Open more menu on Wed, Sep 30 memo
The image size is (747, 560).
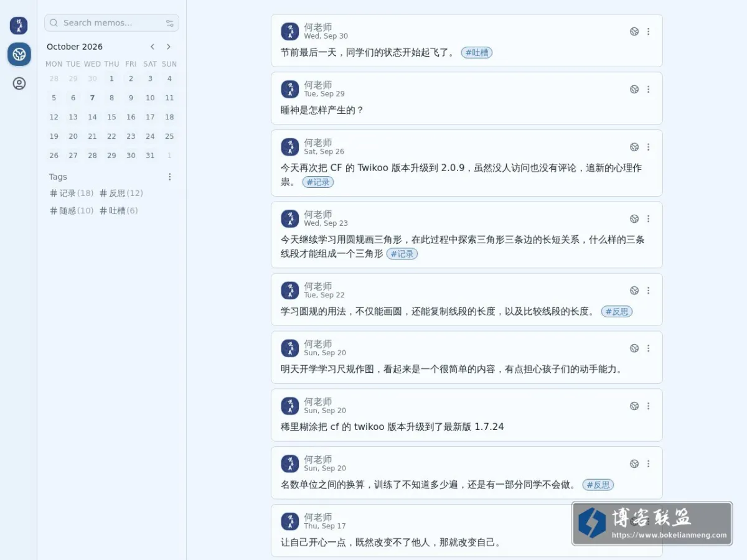(x=648, y=32)
